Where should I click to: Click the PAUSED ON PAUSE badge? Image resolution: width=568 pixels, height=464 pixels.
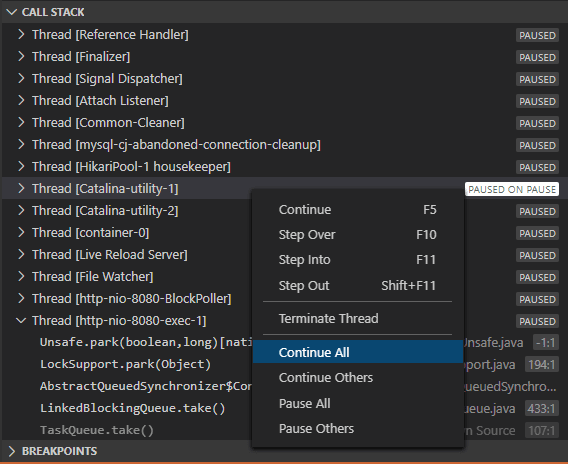click(512, 189)
